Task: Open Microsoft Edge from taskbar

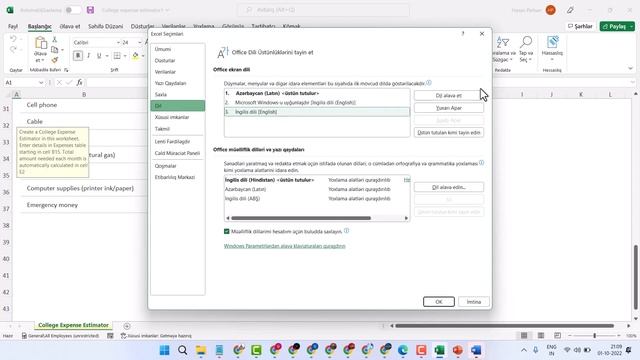Action: (403, 350)
